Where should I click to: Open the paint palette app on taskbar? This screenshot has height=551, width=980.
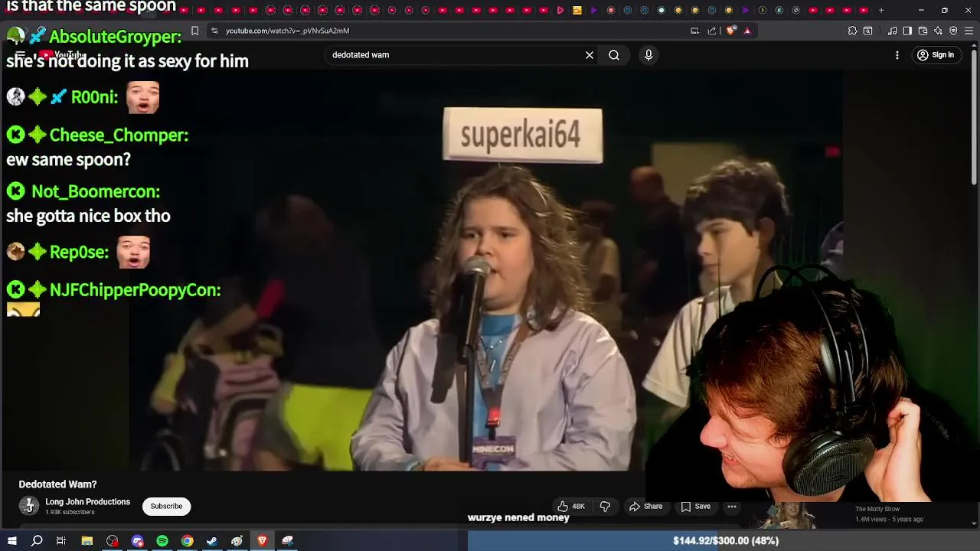point(237,540)
